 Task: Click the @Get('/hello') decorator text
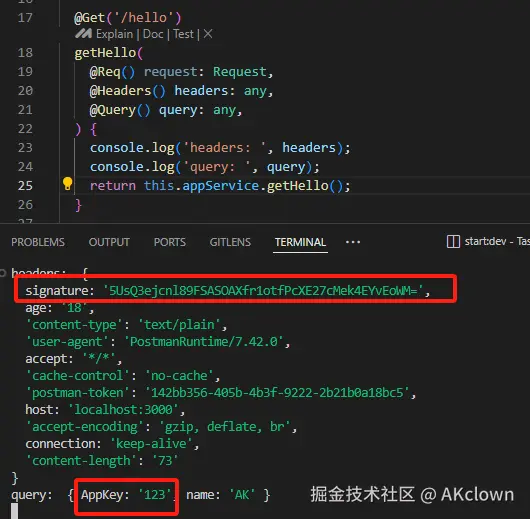[128, 18]
